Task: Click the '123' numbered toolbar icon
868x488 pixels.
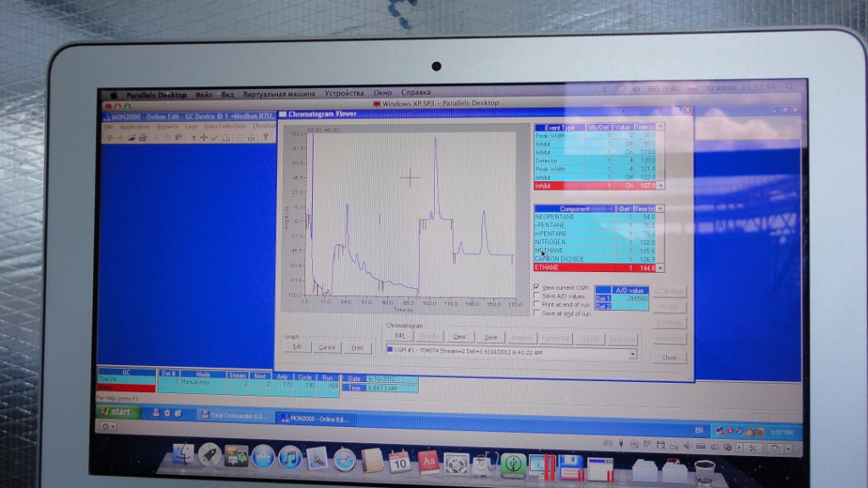Action: point(251,138)
